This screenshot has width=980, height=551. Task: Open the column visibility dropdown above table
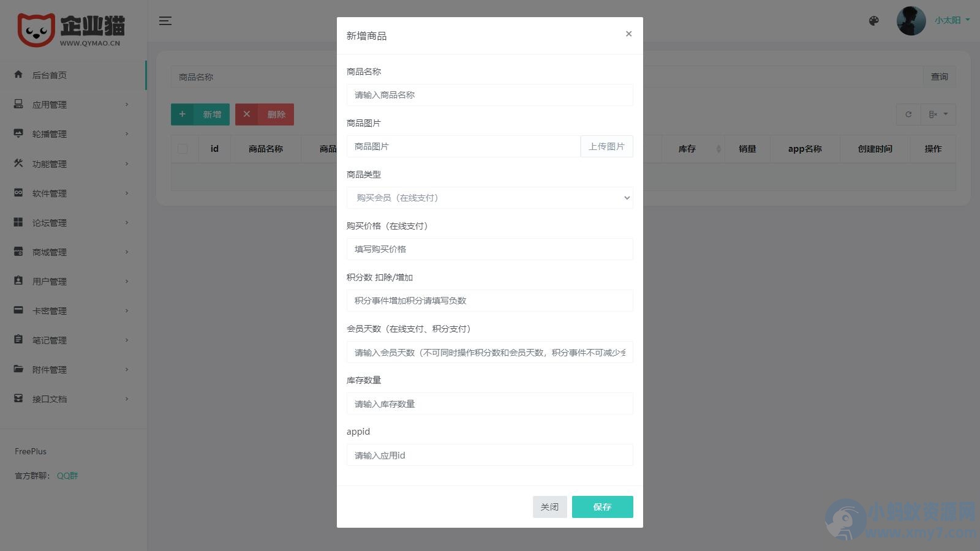click(938, 114)
